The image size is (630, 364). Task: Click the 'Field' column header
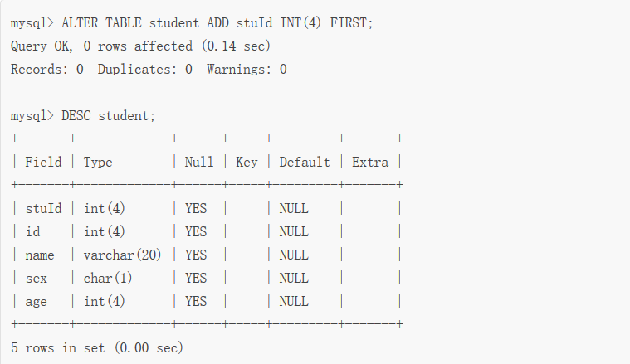(x=43, y=162)
